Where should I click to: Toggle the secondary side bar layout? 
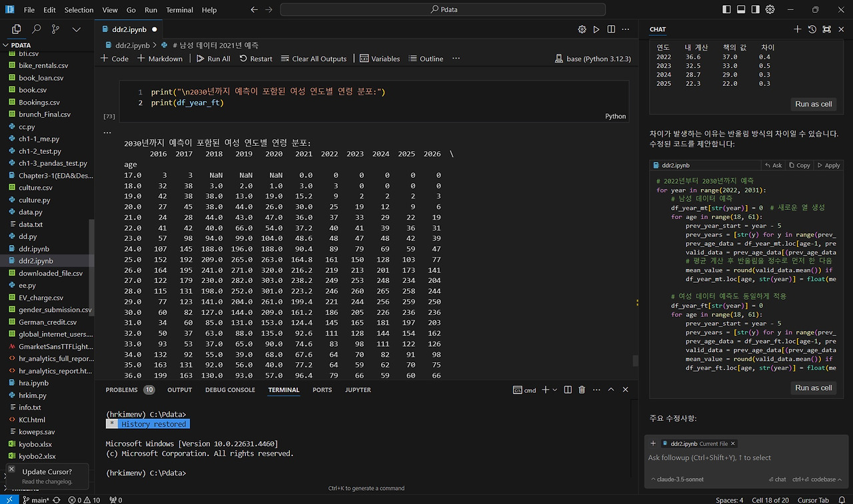click(755, 9)
